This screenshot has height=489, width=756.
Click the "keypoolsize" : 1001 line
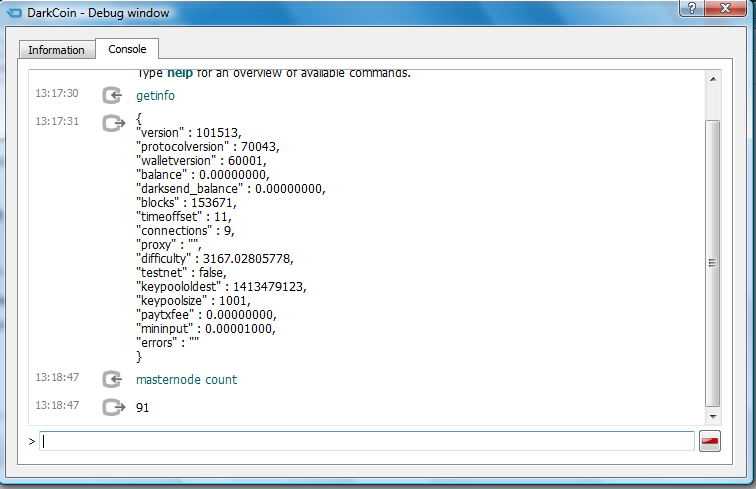pyautogui.click(x=193, y=300)
